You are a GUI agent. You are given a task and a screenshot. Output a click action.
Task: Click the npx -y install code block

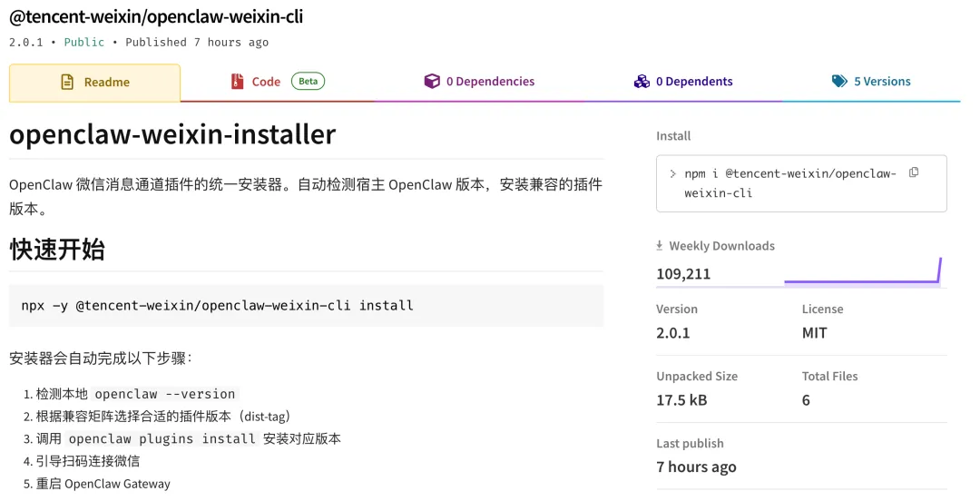(x=307, y=305)
